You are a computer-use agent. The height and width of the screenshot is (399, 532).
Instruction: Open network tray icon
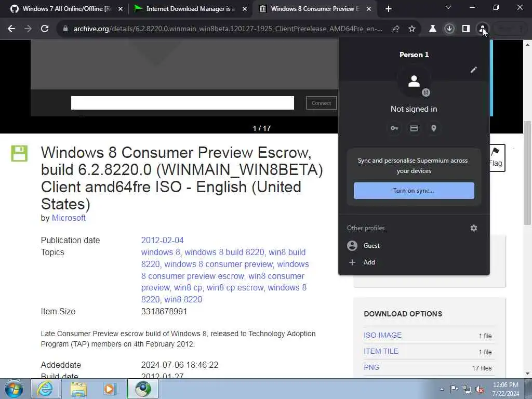tap(467, 389)
